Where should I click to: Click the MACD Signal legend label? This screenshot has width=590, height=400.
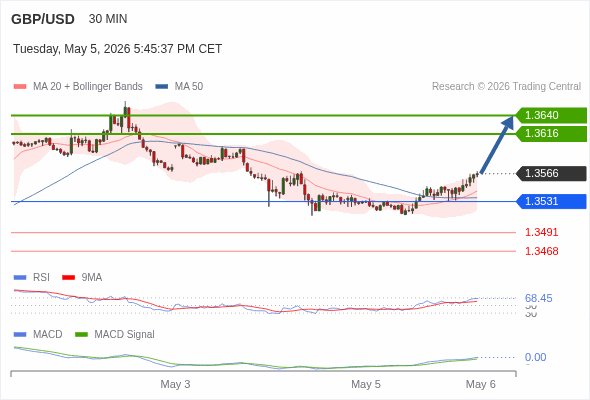[x=124, y=334]
